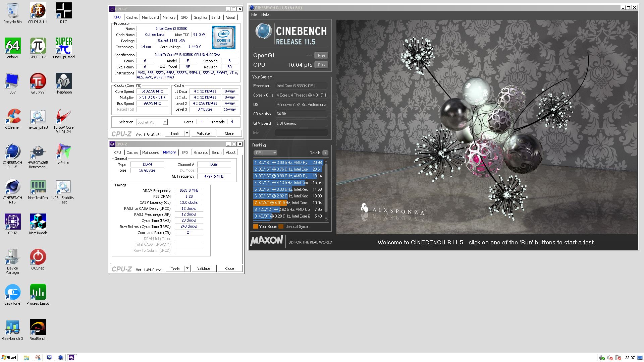Select the MemTestPro desktop icon
This screenshot has width=644, height=362.
(x=38, y=189)
